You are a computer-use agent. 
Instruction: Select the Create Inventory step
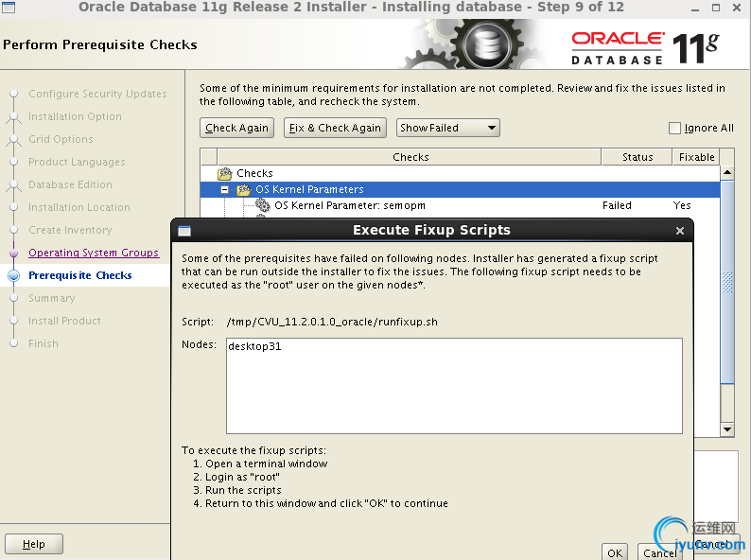(70, 230)
